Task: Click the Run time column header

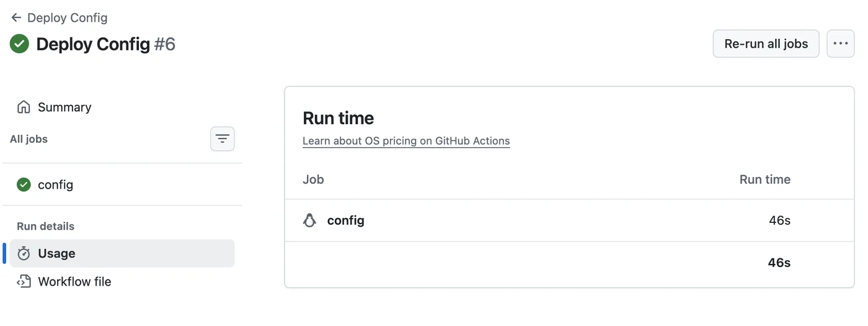Action: (765, 179)
